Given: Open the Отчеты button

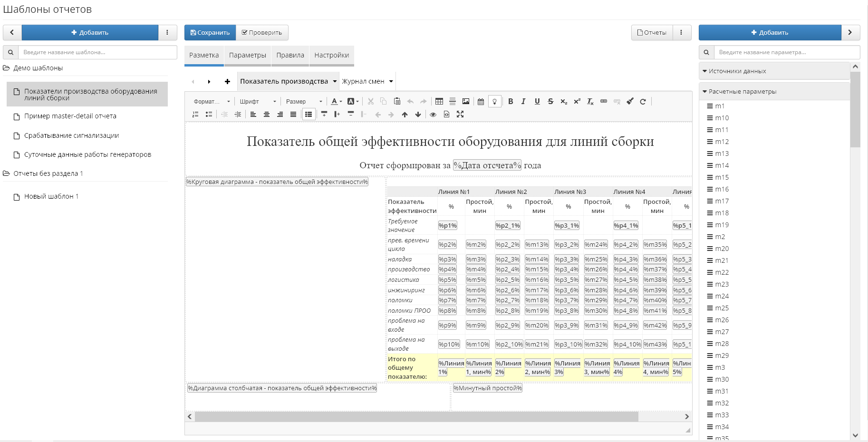Looking at the screenshot, I should coord(652,32).
